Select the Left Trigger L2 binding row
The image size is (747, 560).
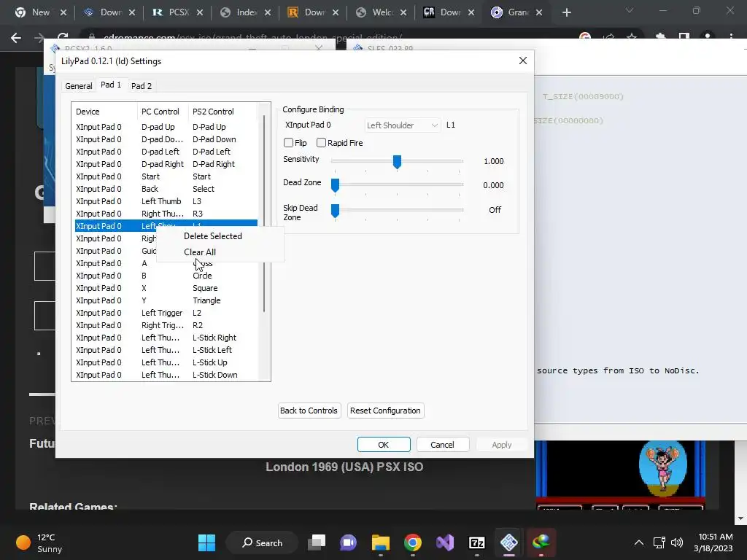tap(166, 313)
